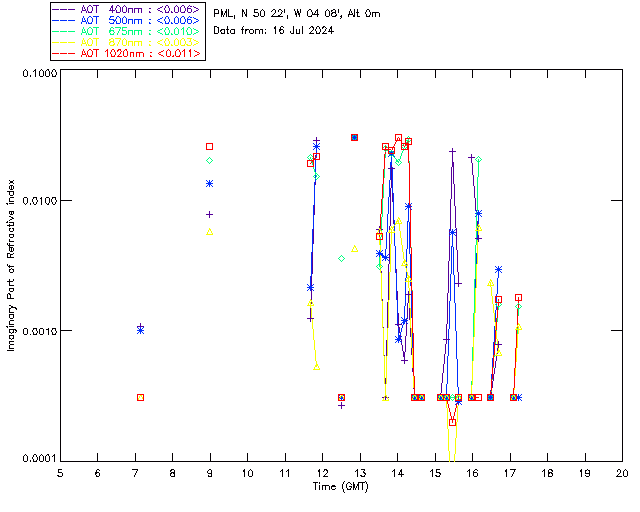Click the yellow triangle marker at time 9
This screenshot has width=640, height=512.
[x=209, y=232]
